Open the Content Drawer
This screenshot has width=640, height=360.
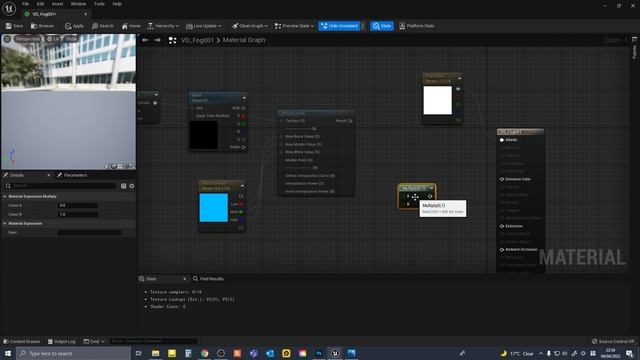coord(22,341)
